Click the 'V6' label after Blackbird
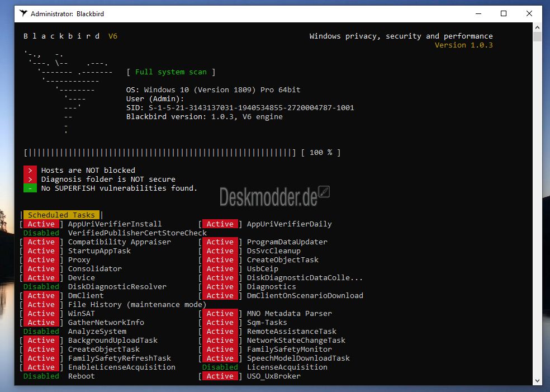The height and width of the screenshot is (392, 550). coord(112,36)
